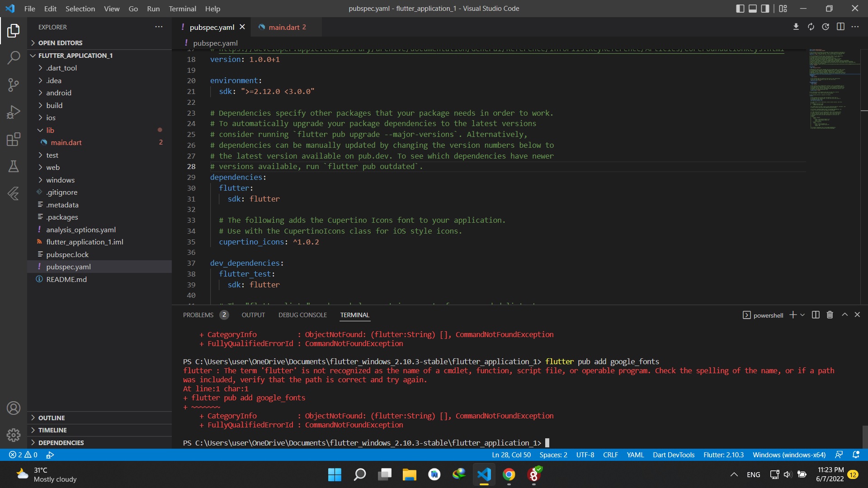Open Chrome from the Windows taskbar
Screen dimensions: 868x488
509,474
